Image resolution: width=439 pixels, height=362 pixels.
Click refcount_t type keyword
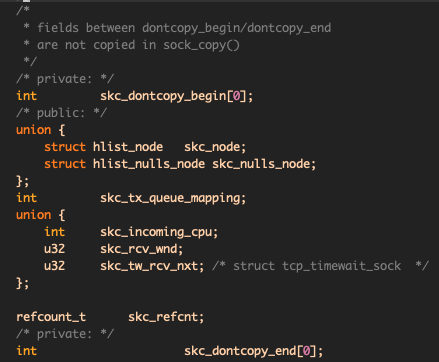[x=51, y=317]
